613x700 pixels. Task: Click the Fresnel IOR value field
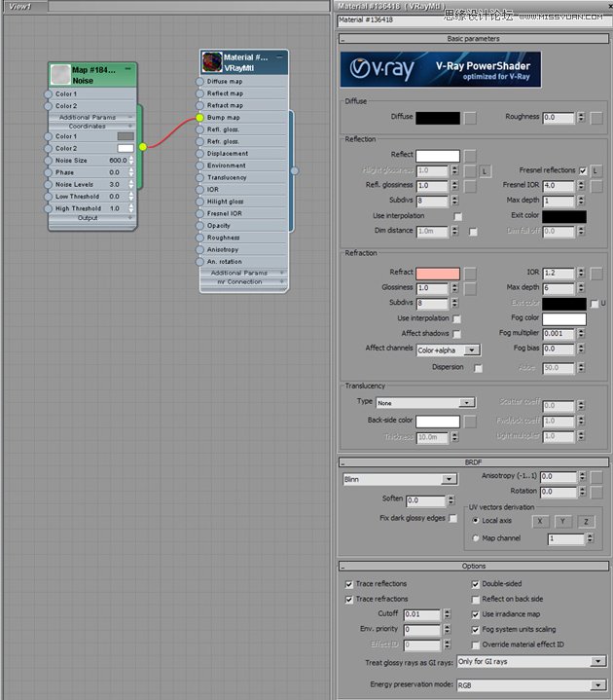[559, 186]
